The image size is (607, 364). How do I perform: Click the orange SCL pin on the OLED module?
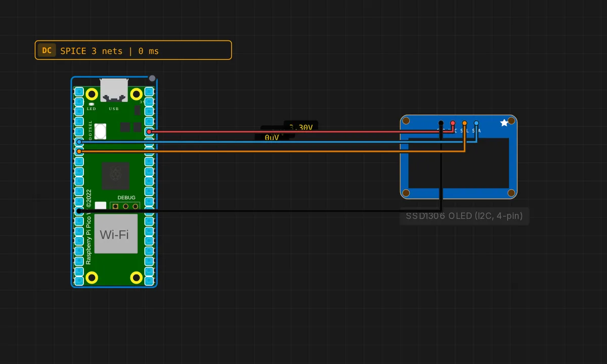(464, 123)
